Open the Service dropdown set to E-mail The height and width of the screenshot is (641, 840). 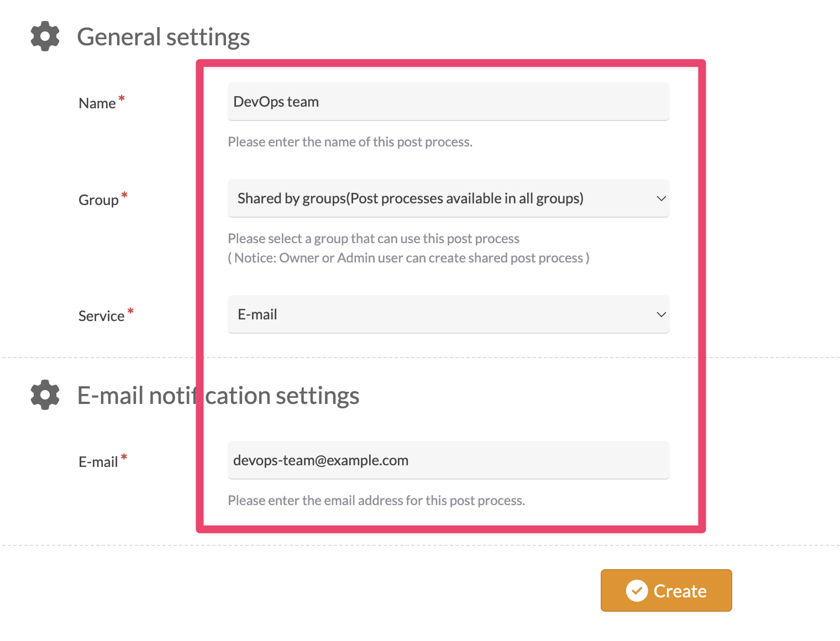pyautogui.click(x=448, y=314)
